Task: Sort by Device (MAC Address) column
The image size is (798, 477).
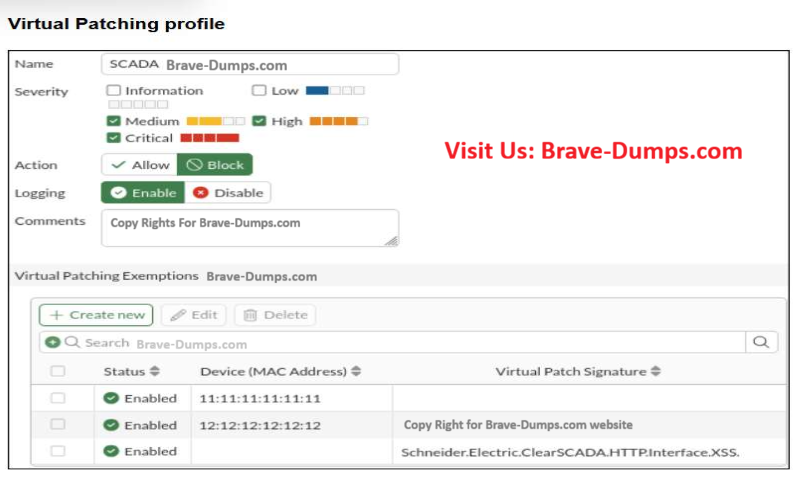Action: tap(356, 371)
